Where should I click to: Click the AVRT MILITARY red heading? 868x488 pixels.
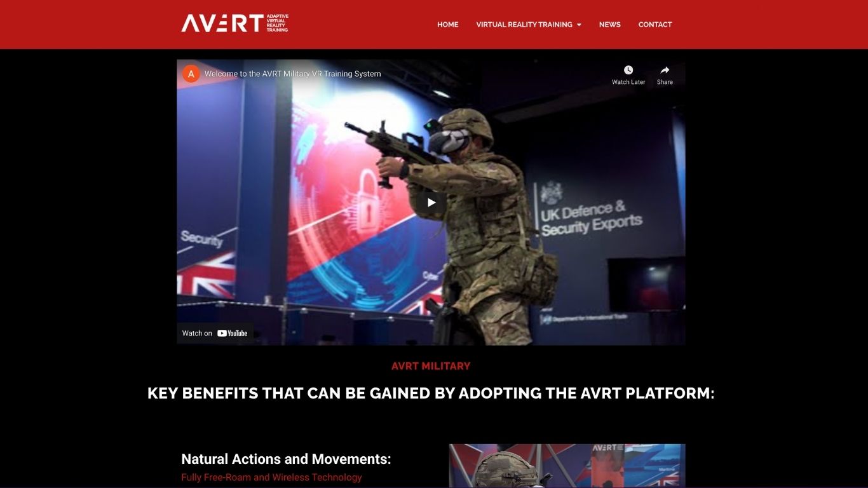[x=431, y=366]
